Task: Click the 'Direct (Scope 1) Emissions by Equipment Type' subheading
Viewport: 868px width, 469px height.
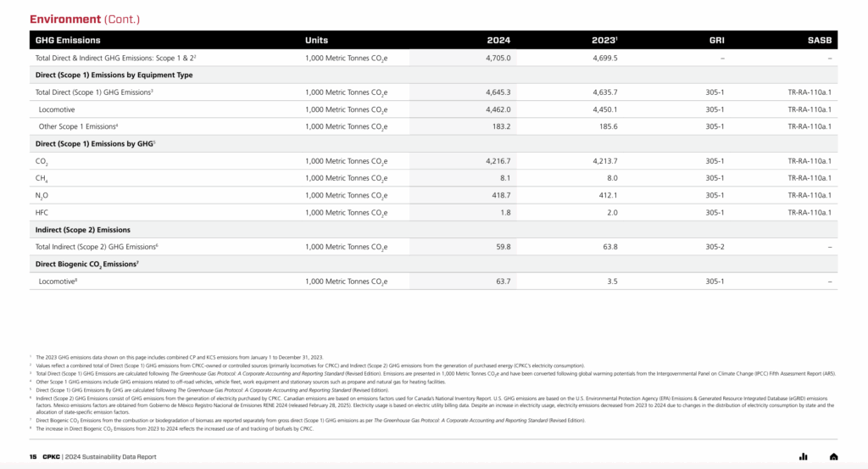Action: click(x=114, y=75)
